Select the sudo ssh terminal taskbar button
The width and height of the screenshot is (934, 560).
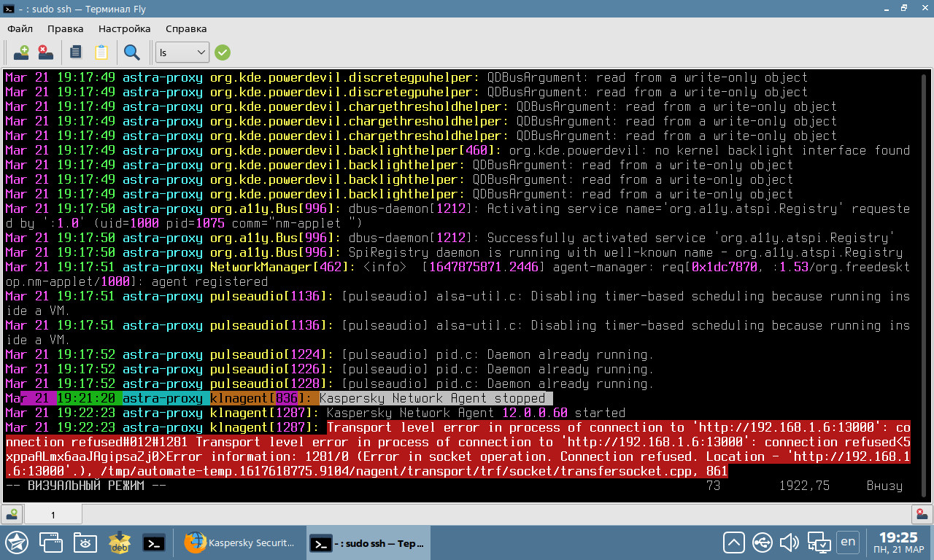[368, 542]
